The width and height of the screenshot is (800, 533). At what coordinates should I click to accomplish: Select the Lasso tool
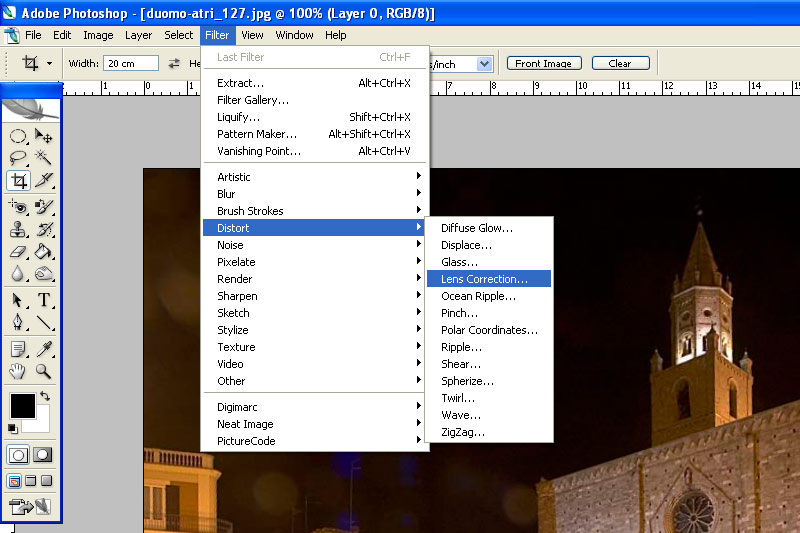coord(18,158)
